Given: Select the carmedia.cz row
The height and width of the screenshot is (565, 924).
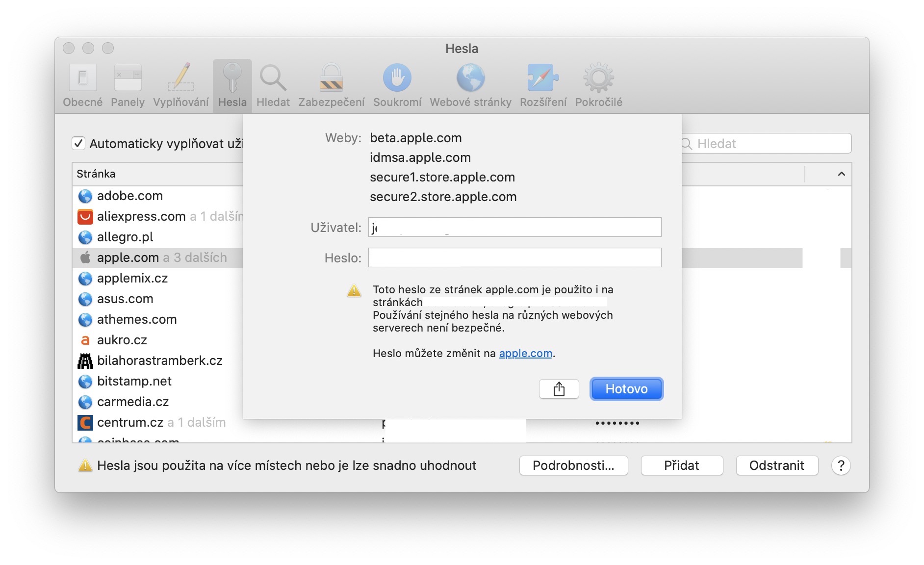Looking at the screenshot, I should 158,402.
